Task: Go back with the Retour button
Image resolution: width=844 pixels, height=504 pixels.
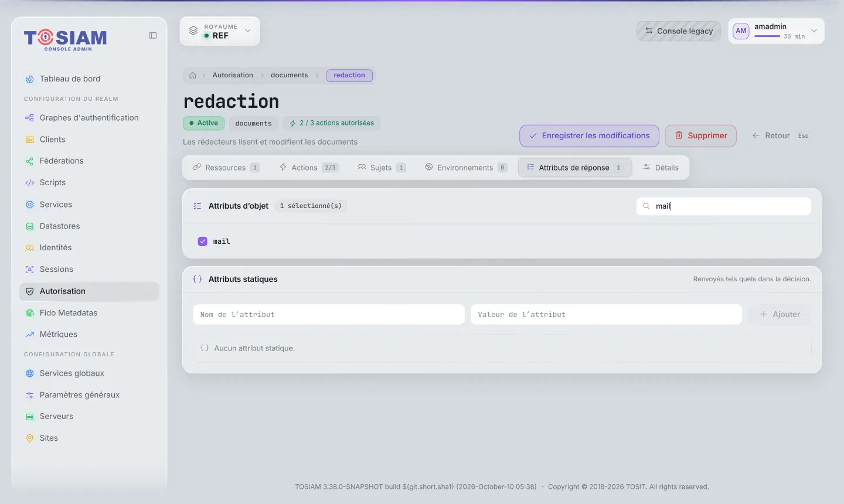Action: (x=781, y=136)
